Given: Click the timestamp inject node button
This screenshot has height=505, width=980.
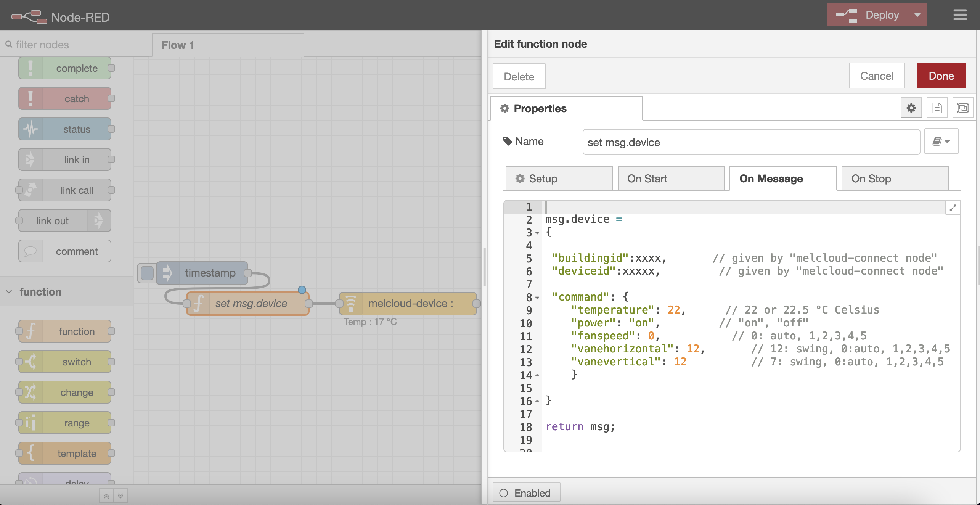Looking at the screenshot, I should (147, 273).
